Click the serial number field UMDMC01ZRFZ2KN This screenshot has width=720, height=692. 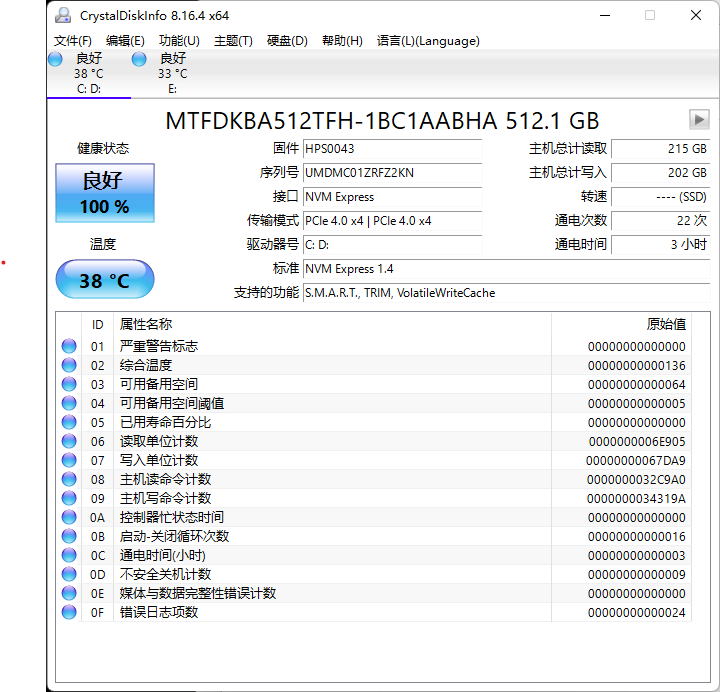(x=392, y=173)
